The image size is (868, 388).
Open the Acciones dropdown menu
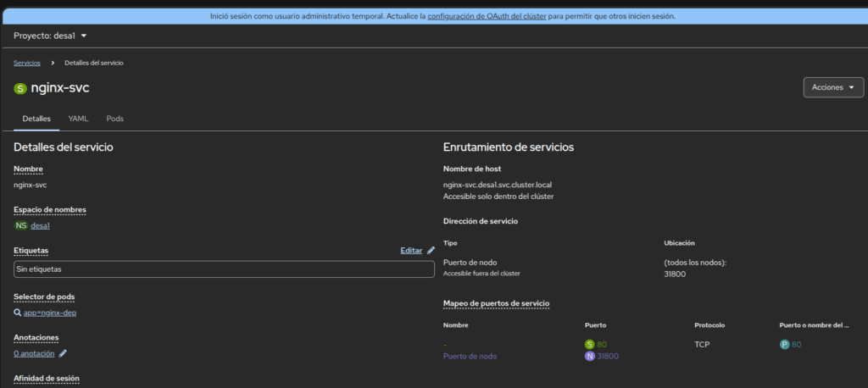tap(833, 87)
